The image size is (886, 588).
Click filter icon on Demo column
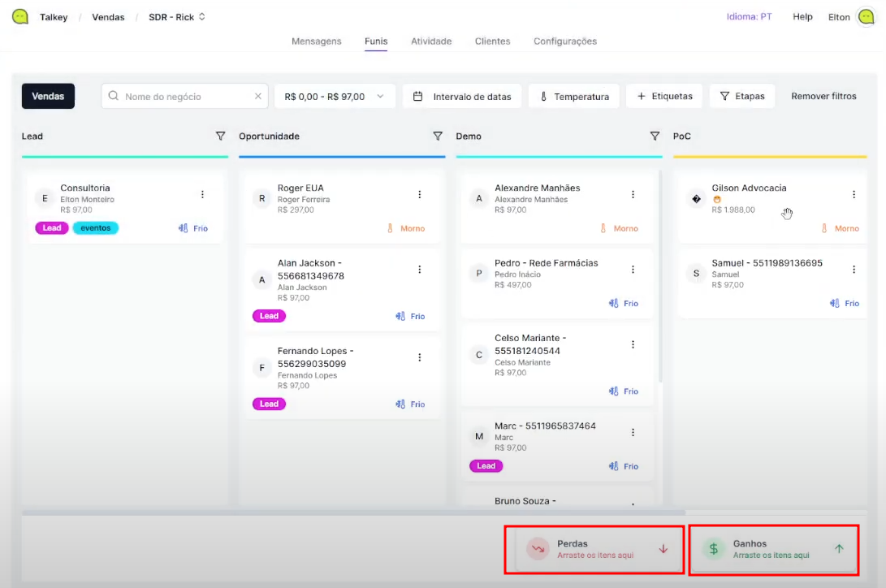click(655, 136)
